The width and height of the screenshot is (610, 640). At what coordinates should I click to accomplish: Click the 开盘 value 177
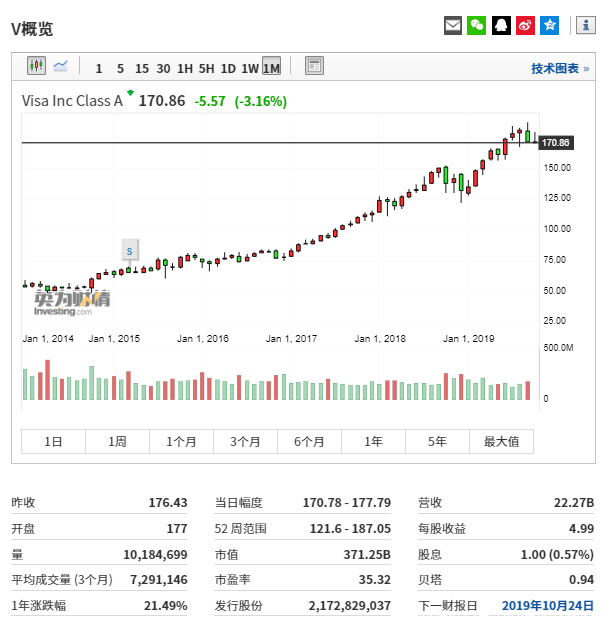[x=177, y=529]
